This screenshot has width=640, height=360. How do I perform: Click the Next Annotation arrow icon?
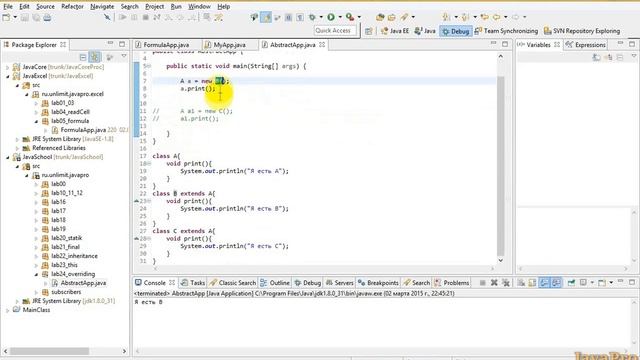point(446,17)
